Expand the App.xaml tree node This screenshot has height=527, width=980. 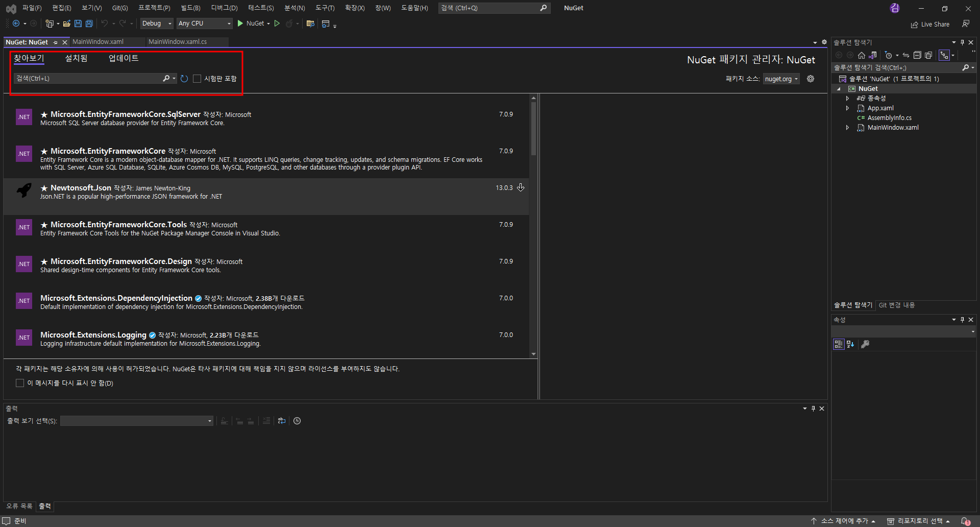tap(847, 108)
